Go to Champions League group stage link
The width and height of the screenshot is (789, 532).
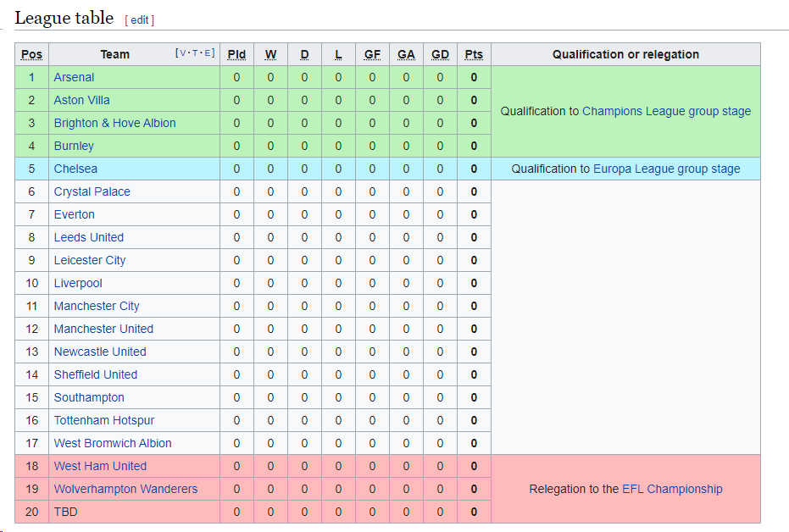point(666,111)
